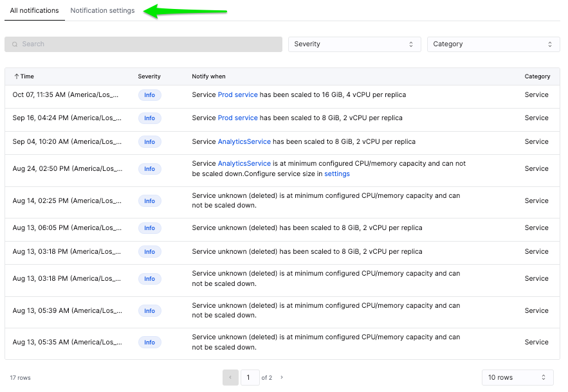The image size is (568, 392).
Task: Click the settings link in the Aug 24 notification
Action: [x=336, y=174]
